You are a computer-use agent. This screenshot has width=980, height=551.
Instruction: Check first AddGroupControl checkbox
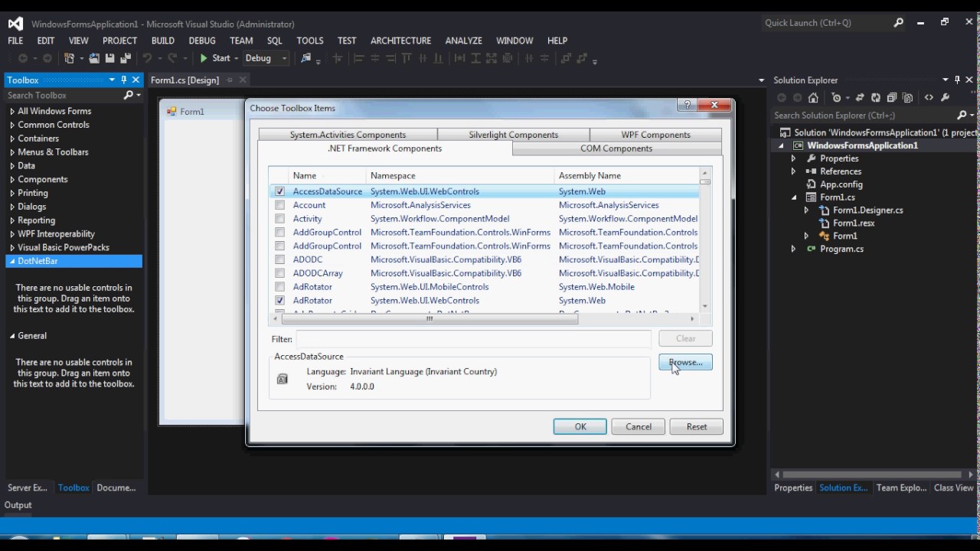(x=279, y=233)
